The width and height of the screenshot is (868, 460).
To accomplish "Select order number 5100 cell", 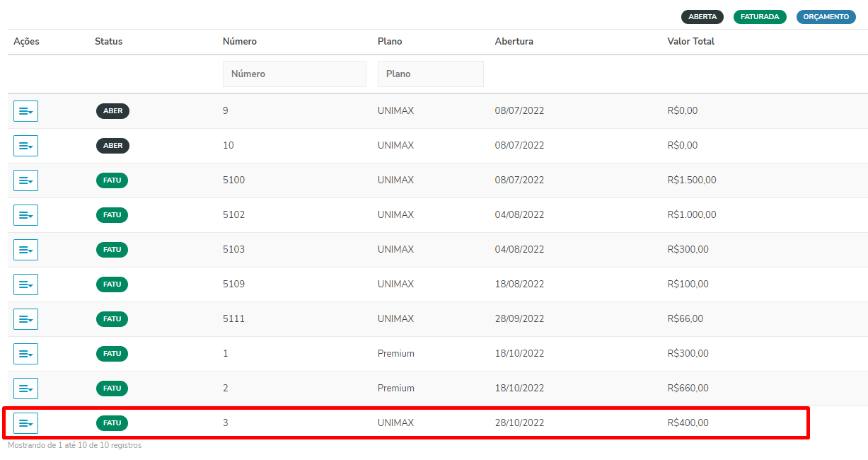I will [233, 180].
